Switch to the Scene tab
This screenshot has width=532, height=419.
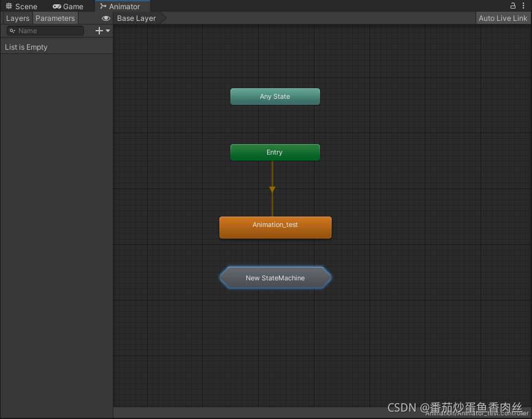[x=21, y=7]
